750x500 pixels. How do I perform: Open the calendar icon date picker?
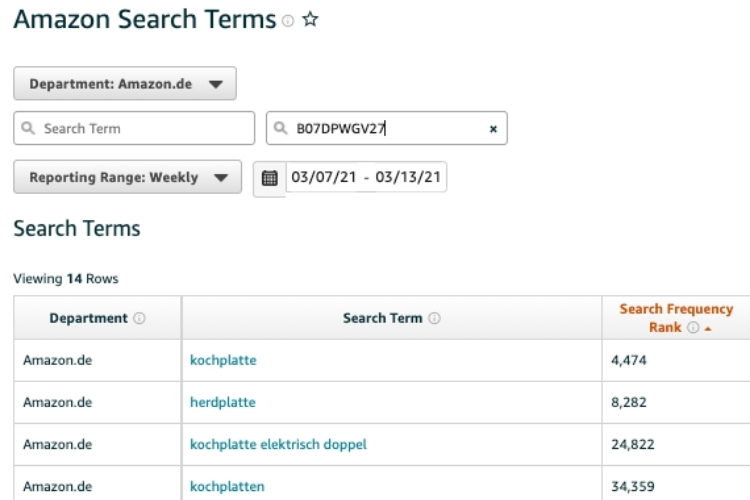click(269, 178)
